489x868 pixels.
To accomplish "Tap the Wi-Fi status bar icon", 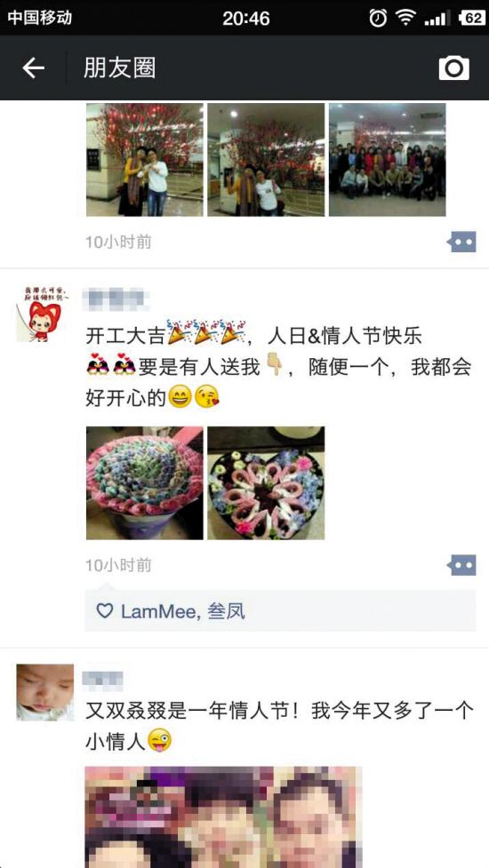I will click(406, 19).
